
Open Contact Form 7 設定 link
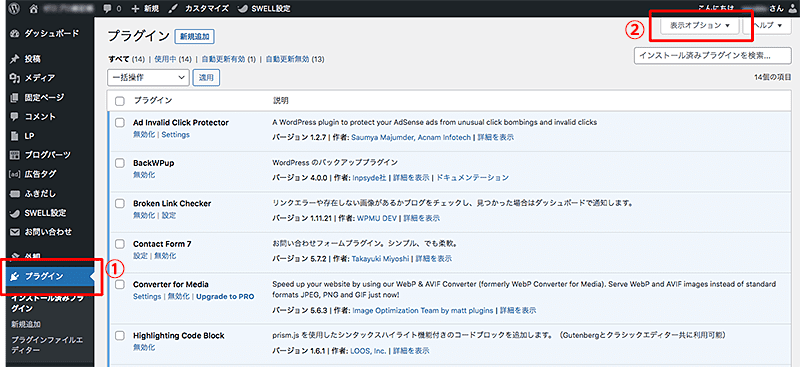[x=140, y=255]
